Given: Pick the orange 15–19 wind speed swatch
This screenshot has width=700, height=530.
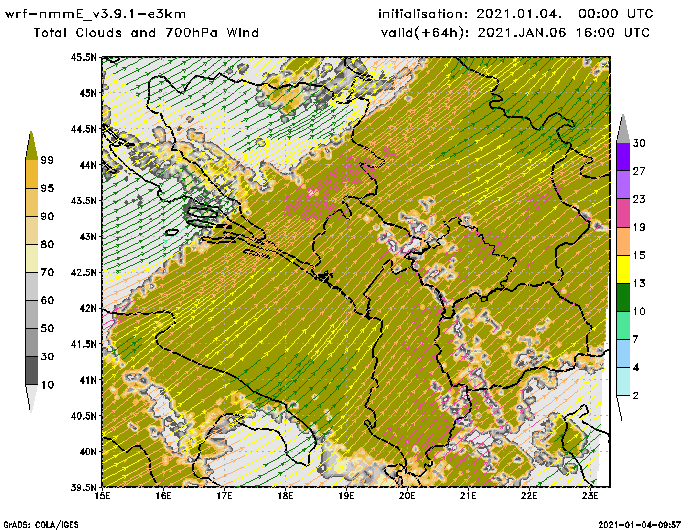Looking at the screenshot, I should coord(623,241).
